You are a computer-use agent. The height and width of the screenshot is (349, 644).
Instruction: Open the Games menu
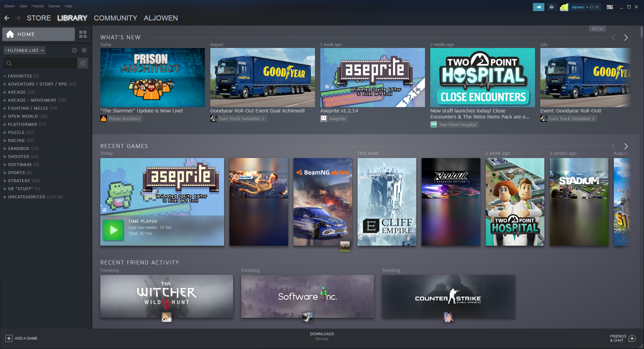(54, 6)
